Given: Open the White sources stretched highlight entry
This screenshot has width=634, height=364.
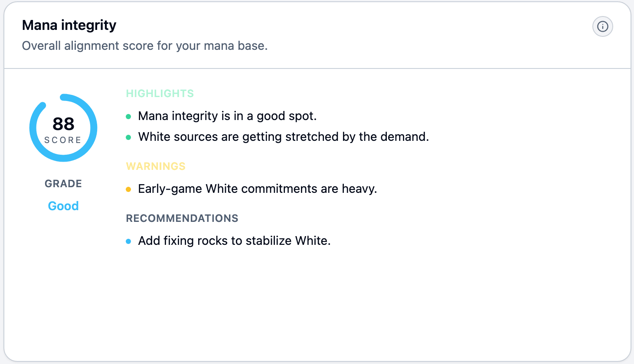Looking at the screenshot, I should pyautogui.click(x=283, y=137).
